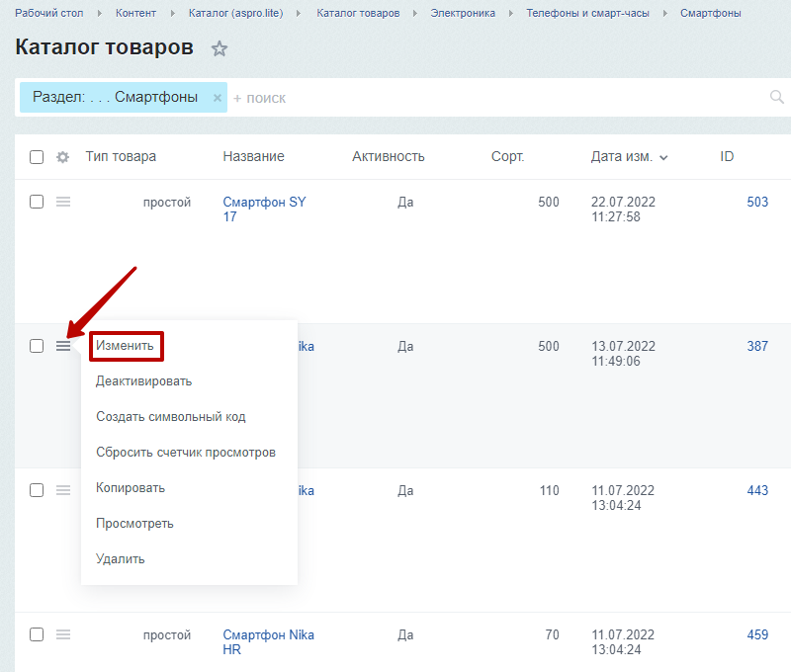791x672 pixels.
Task: Open Смартфоны breadcrumb
Action: [x=710, y=13]
